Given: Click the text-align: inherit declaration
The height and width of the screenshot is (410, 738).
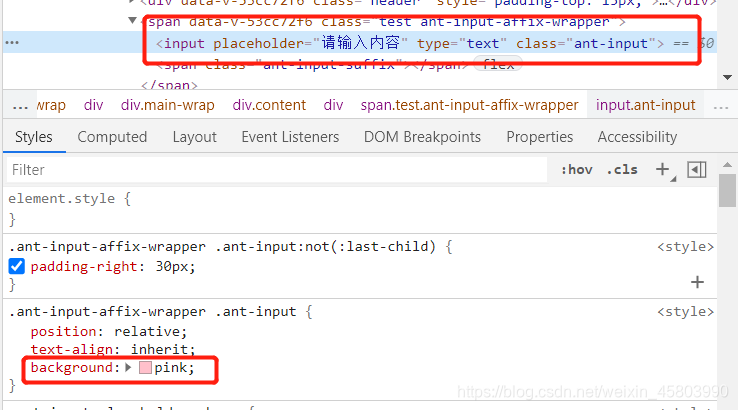Looking at the screenshot, I should click(113, 349).
